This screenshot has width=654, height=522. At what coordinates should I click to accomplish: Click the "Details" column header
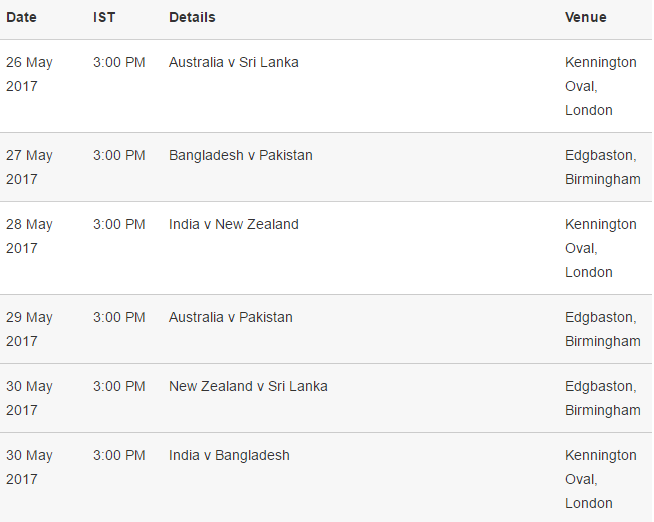point(192,17)
